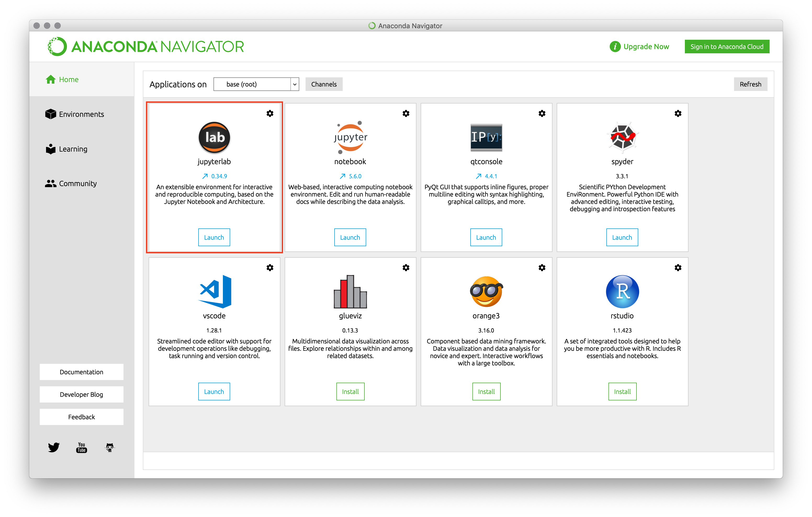Click the ANACONDA NAVIGATOR header title text
This screenshot has height=517, width=812.
[157, 47]
